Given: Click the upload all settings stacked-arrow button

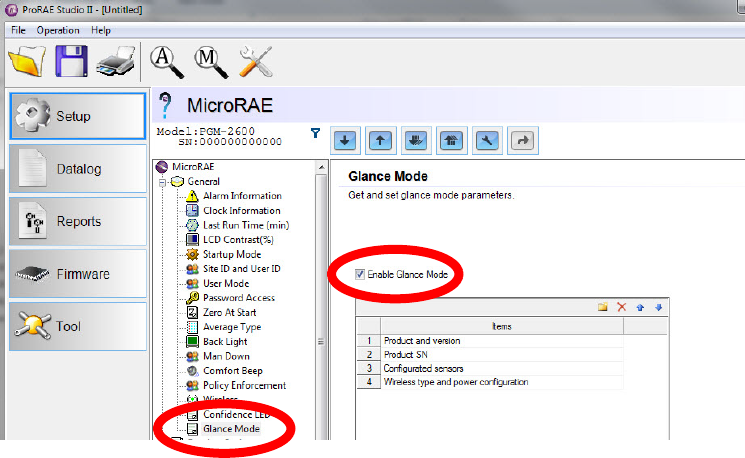Looking at the screenshot, I should pos(451,141).
